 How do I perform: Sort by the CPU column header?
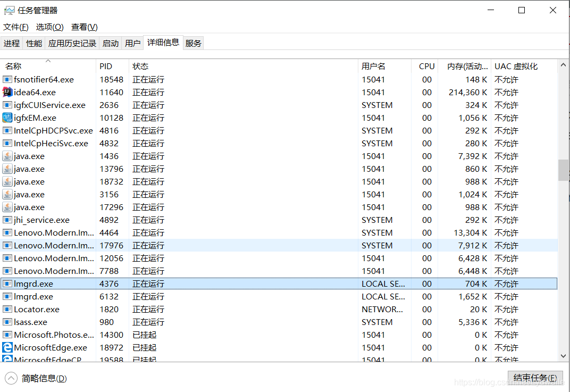425,66
